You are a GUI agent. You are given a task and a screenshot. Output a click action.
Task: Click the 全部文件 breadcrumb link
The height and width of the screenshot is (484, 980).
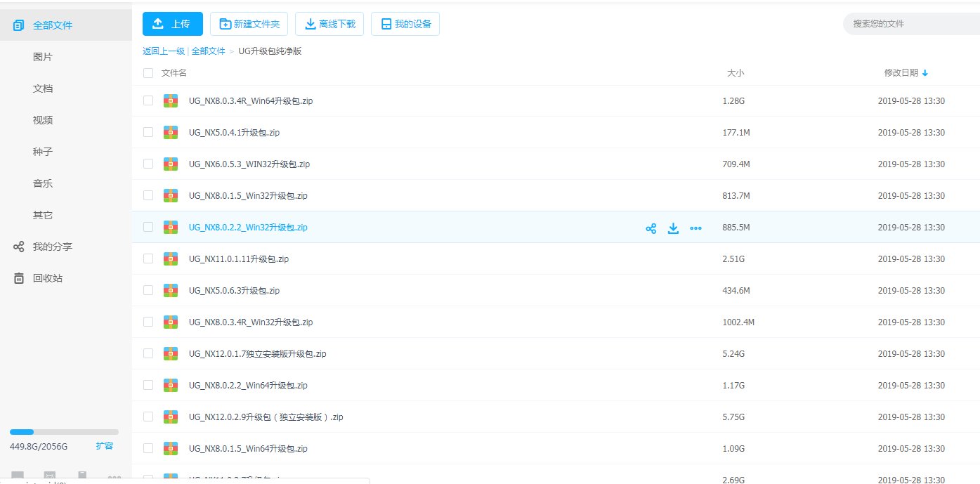(209, 51)
